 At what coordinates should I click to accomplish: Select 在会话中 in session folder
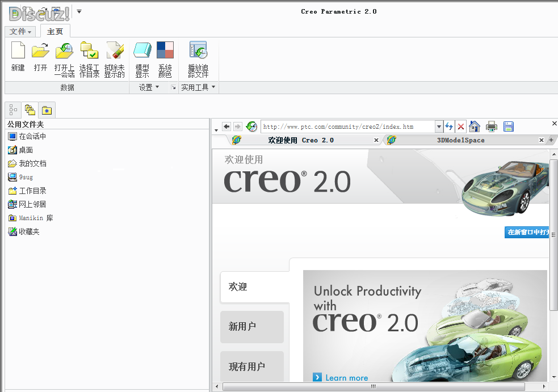tap(27, 136)
